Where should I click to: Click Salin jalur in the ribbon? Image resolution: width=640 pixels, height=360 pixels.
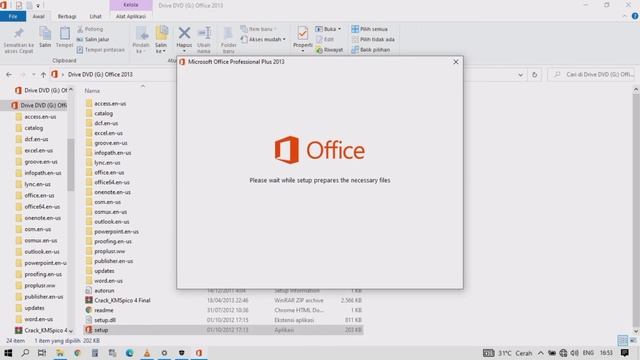pos(93,40)
